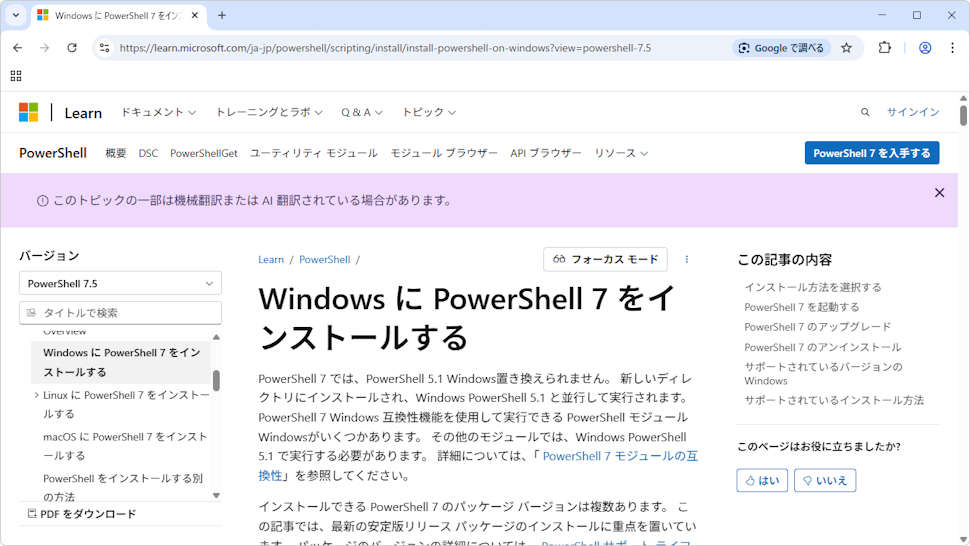The height and width of the screenshot is (546, 970).
Task: Jump to インストール方法を選択する section
Action: click(x=813, y=287)
